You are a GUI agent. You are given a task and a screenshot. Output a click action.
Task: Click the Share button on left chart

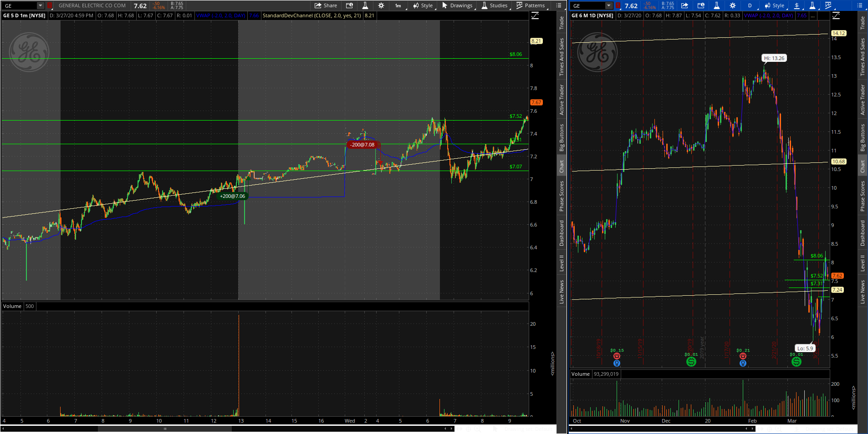click(326, 5)
